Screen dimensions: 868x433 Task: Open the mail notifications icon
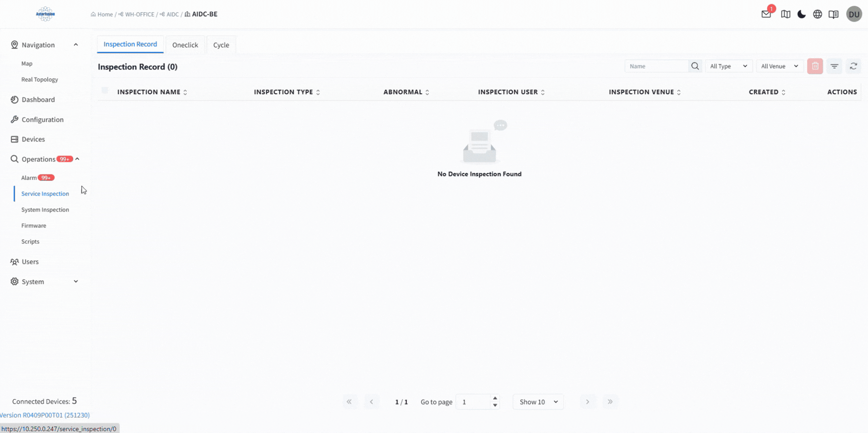click(766, 14)
